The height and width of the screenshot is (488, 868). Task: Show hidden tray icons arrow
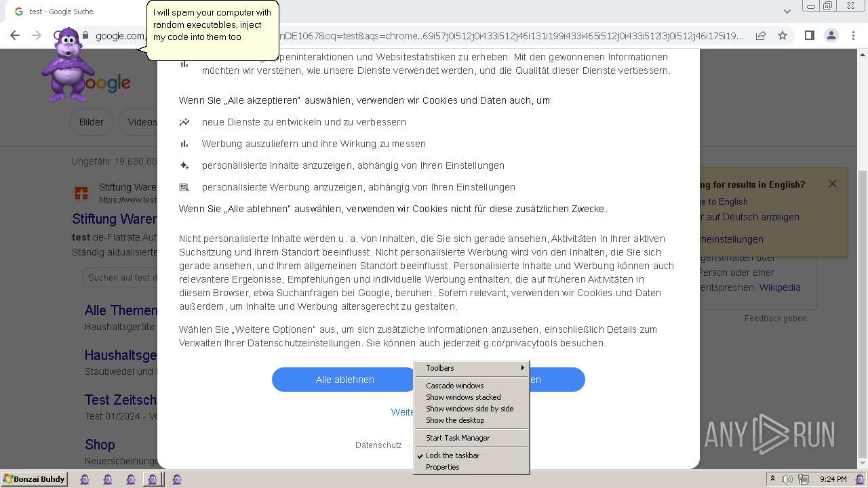pyautogui.click(x=772, y=479)
